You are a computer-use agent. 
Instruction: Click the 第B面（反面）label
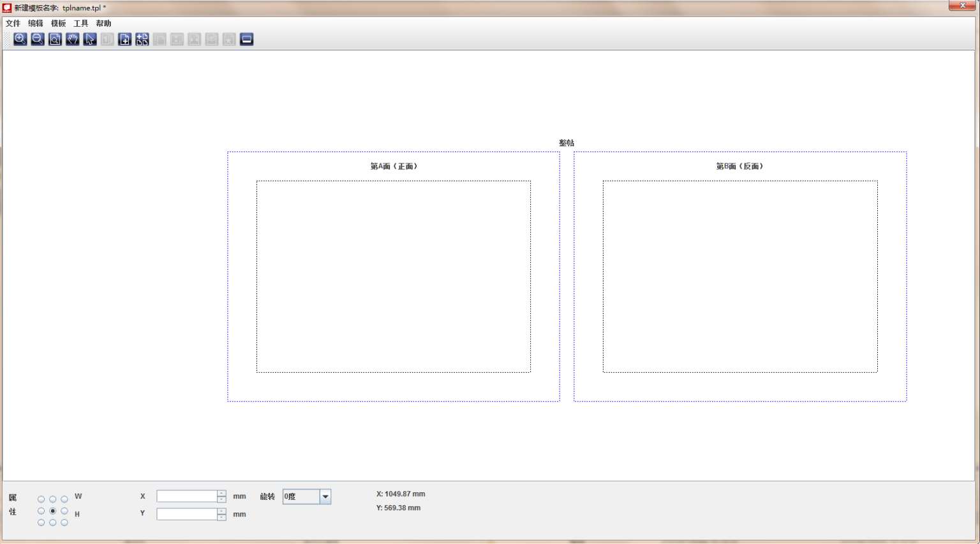click(x=739, y=166)
